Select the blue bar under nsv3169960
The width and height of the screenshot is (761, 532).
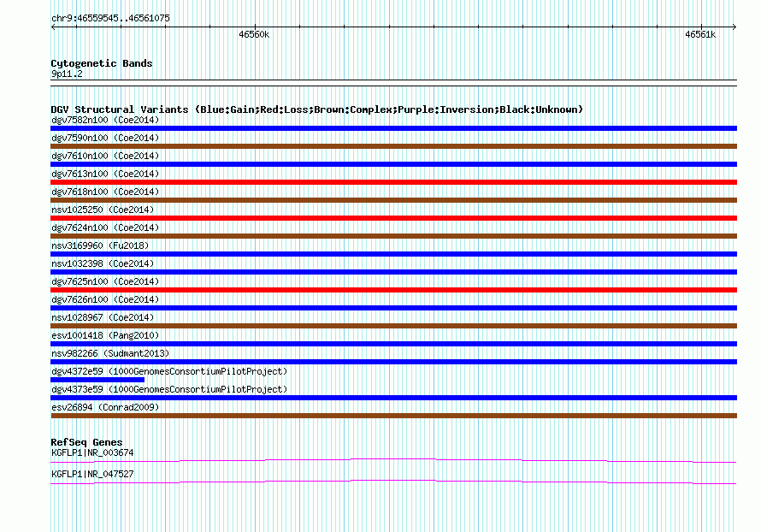(393, 254)
